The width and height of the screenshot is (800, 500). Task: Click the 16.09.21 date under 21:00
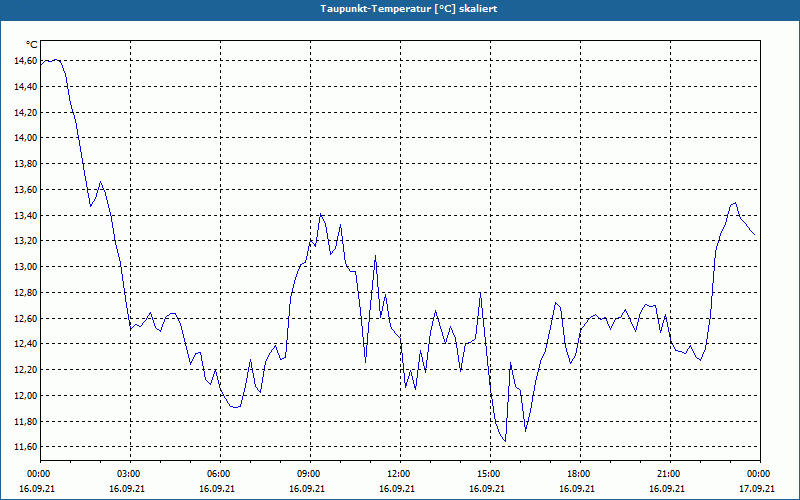667,488
